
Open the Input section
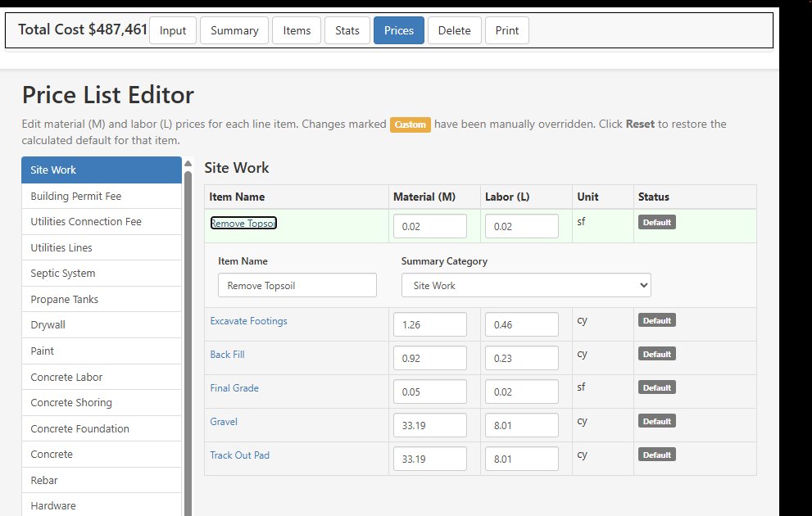172,30
